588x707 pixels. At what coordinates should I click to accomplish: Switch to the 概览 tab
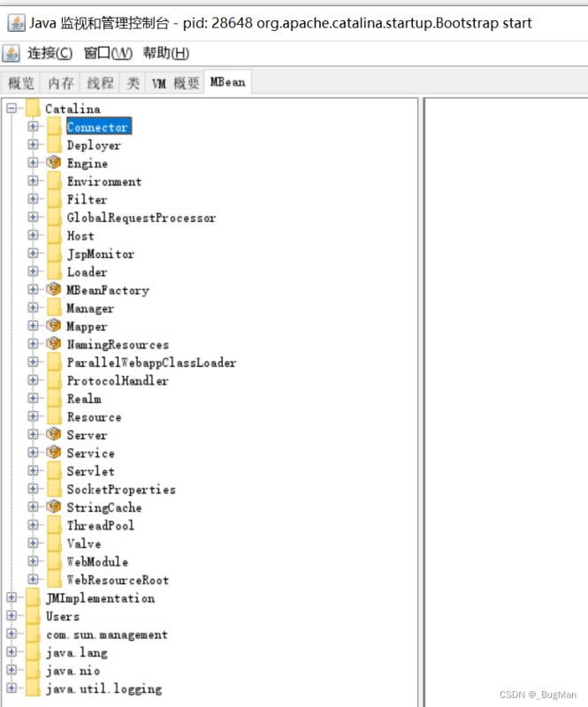[x=20, y=83]
